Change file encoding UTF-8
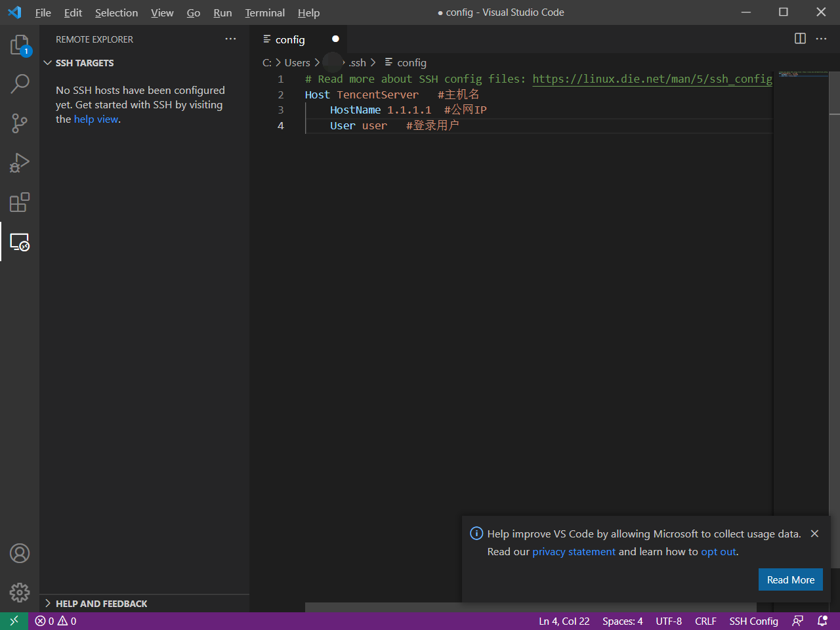 pos(669,621)
